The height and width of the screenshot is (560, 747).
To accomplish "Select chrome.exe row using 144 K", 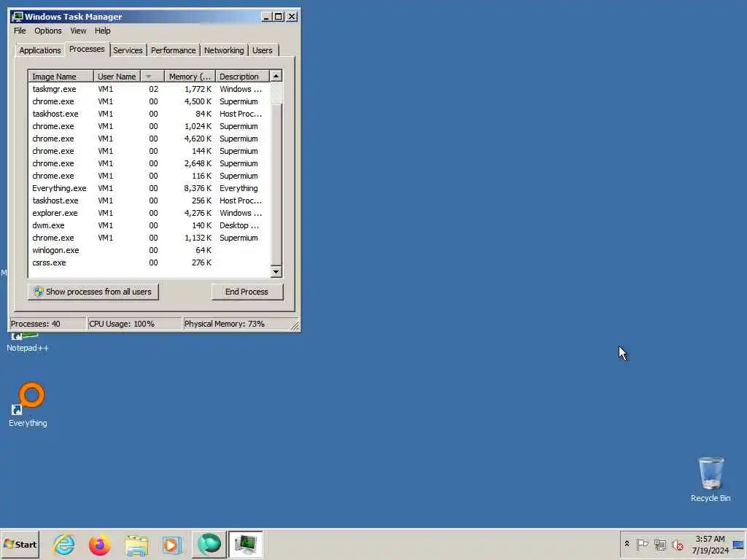I will (x=149, y=151).
